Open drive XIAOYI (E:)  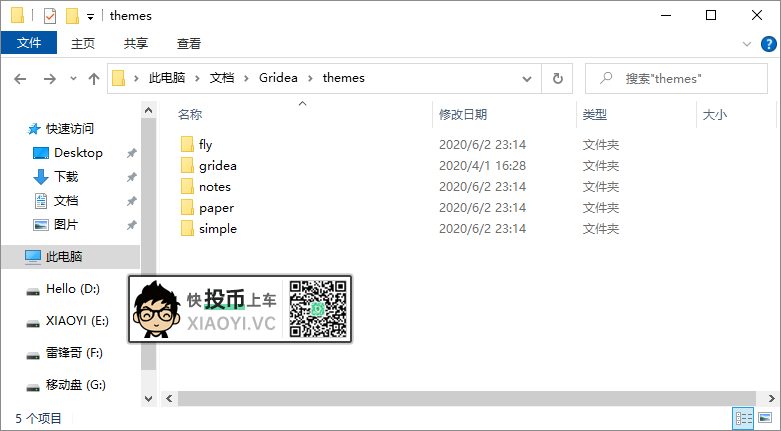coord(77,320)
